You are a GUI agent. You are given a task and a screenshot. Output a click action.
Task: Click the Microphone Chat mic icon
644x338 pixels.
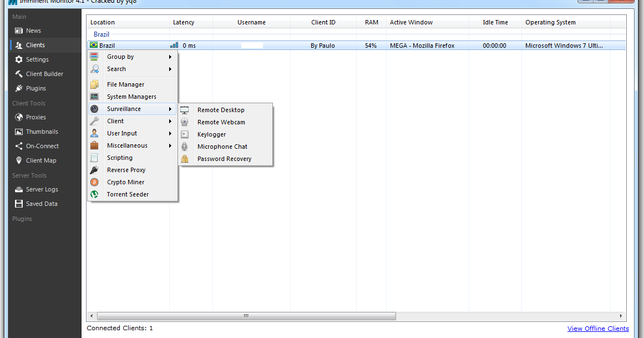(185, 147)
